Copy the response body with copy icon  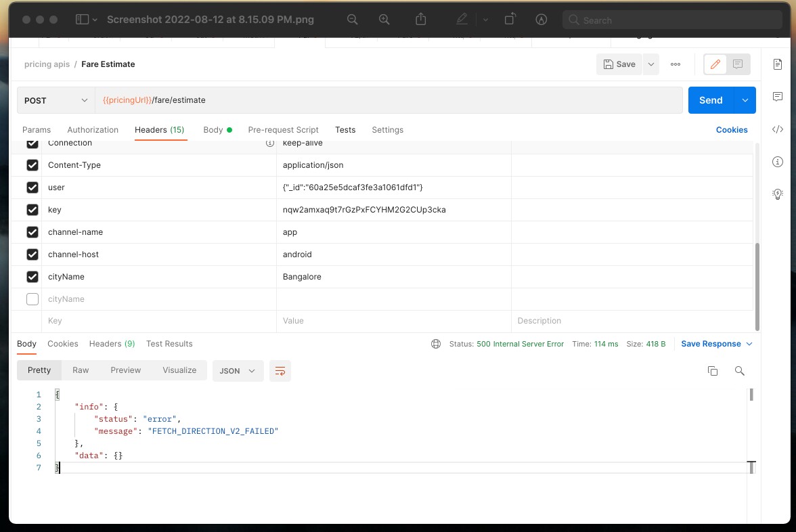tap(713, 371)
